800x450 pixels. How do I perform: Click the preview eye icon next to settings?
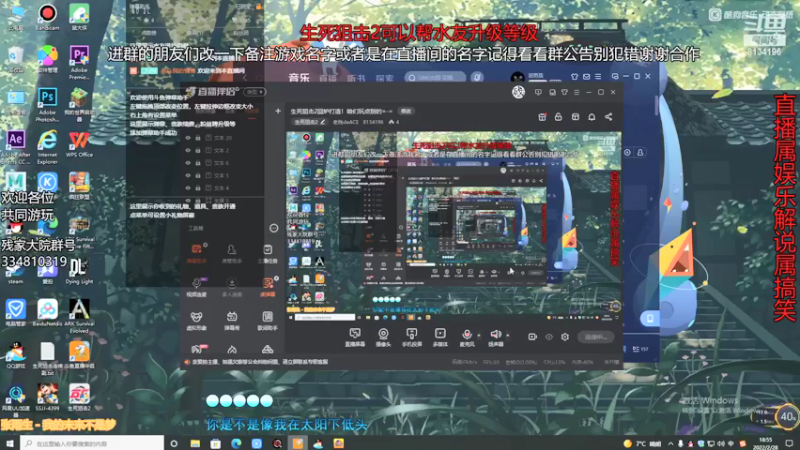(x=549, y=337)
